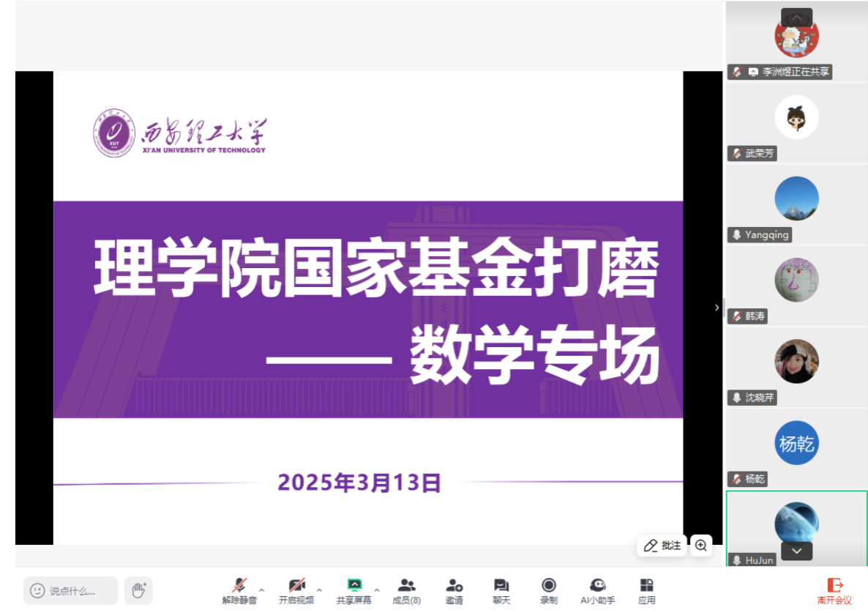
Task: Collapse the participant sidebar with the chevron
Action: tap(717, 308)
